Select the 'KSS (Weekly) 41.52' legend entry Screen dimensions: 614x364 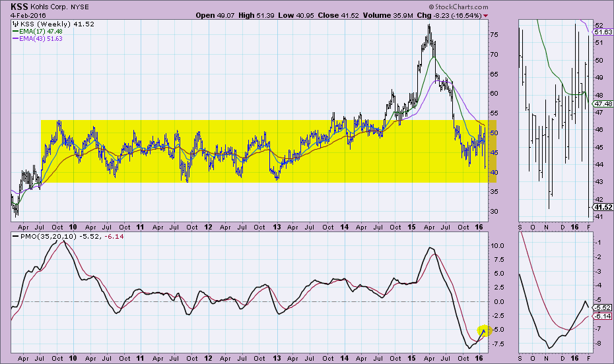[57, 24]
